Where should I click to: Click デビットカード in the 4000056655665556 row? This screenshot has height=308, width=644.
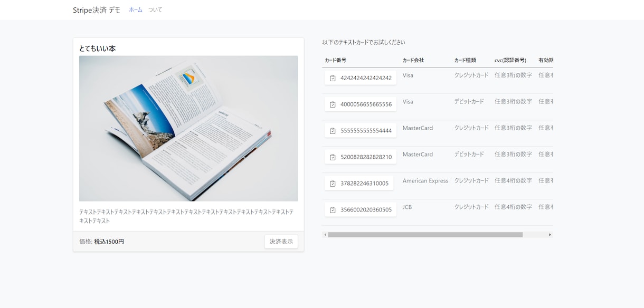469,101
